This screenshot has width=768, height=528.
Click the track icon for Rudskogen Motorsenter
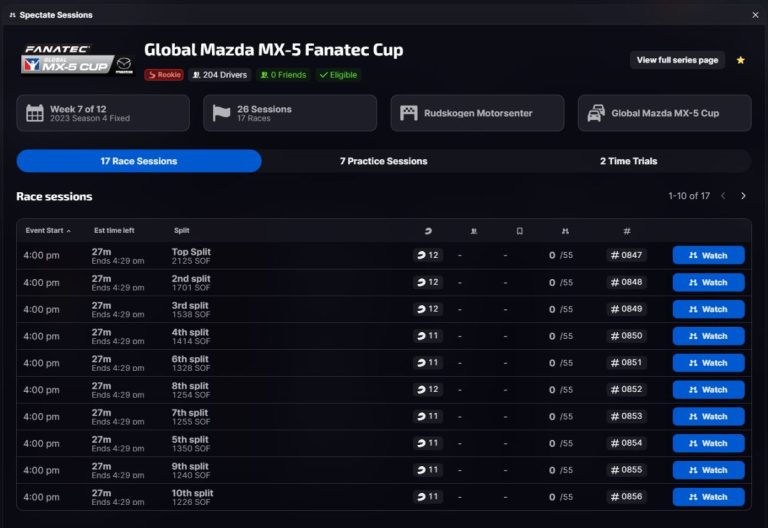click(x=408, y=113)
